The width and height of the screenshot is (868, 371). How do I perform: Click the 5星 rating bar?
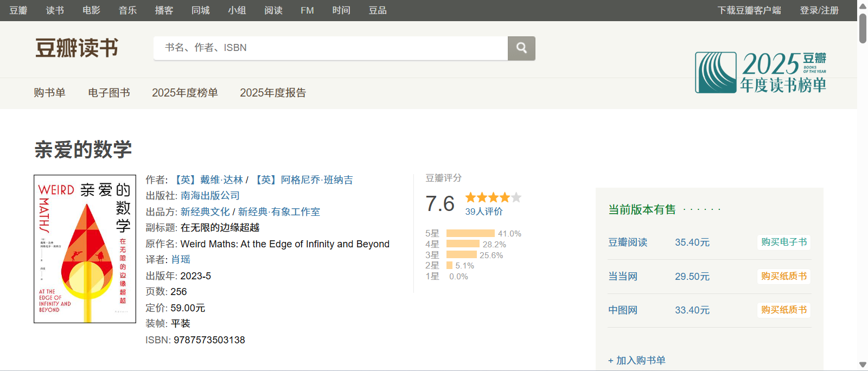(470, 233)
